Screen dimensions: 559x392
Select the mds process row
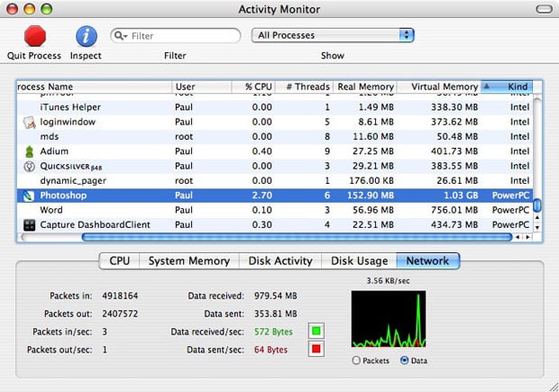coord(274,137)
